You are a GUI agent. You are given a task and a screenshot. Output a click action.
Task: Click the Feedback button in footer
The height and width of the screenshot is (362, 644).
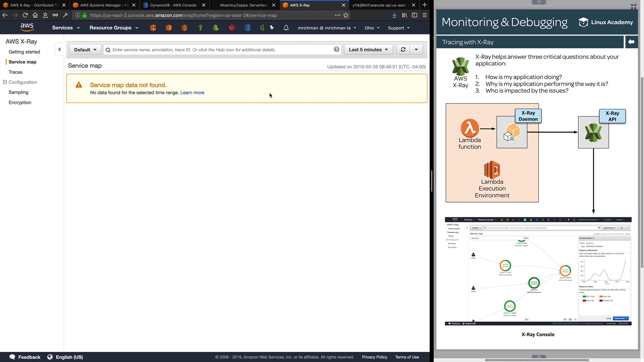tap(25, 357)
